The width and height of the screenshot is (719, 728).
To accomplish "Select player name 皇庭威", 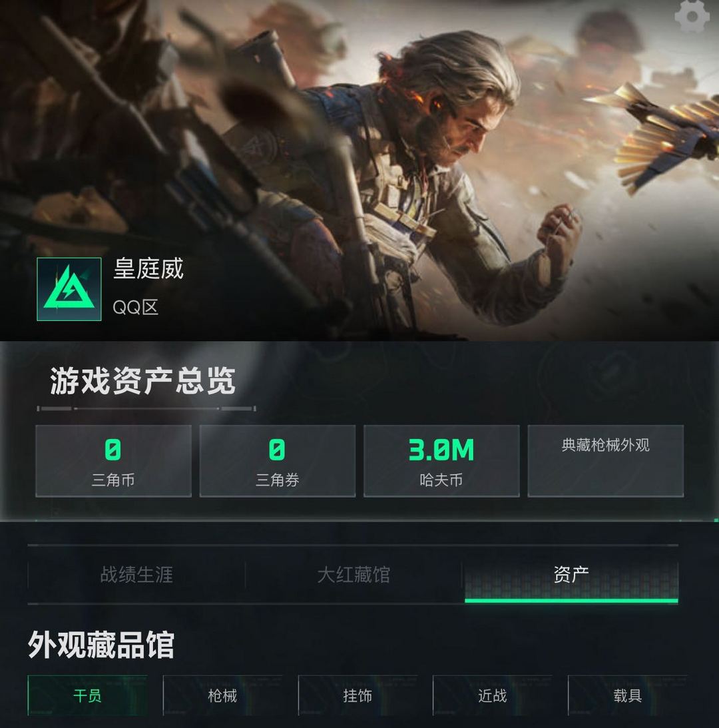I will [148, 268].
